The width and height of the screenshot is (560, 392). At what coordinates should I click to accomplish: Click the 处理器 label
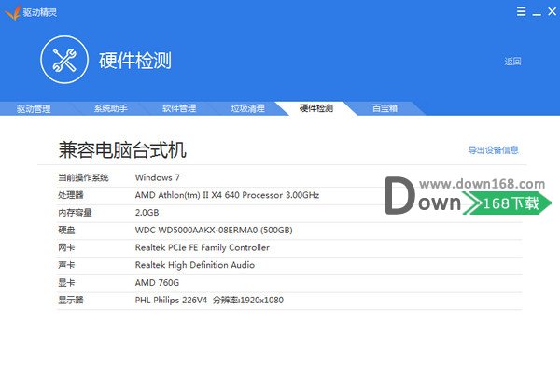click(x=71, y=195)
